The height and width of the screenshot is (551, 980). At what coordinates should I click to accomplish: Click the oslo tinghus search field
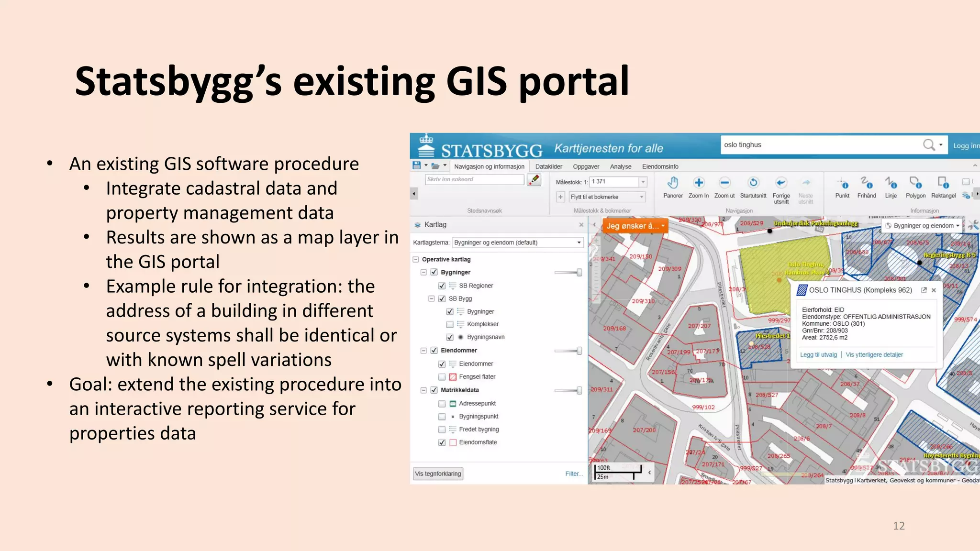(821, 145)
